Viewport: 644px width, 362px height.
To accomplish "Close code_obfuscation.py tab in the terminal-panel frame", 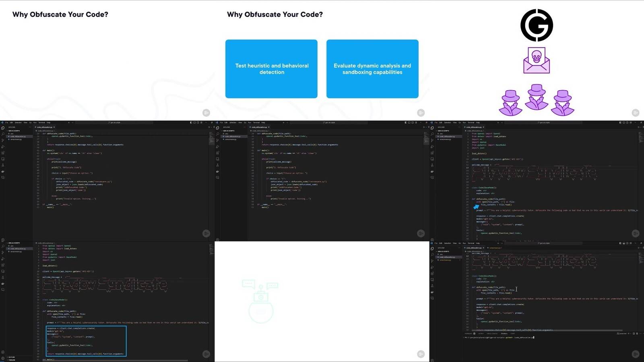I will tap(483, 248).
